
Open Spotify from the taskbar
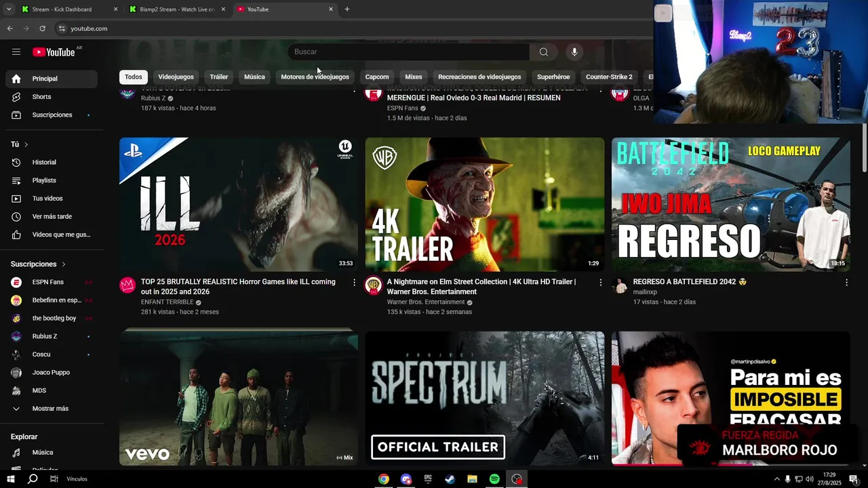pos(494,479)
